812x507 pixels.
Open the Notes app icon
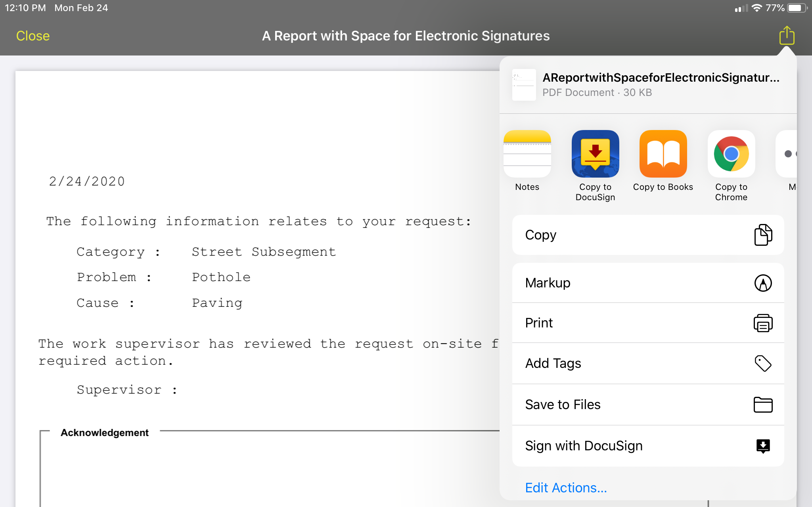coord(527,154)
